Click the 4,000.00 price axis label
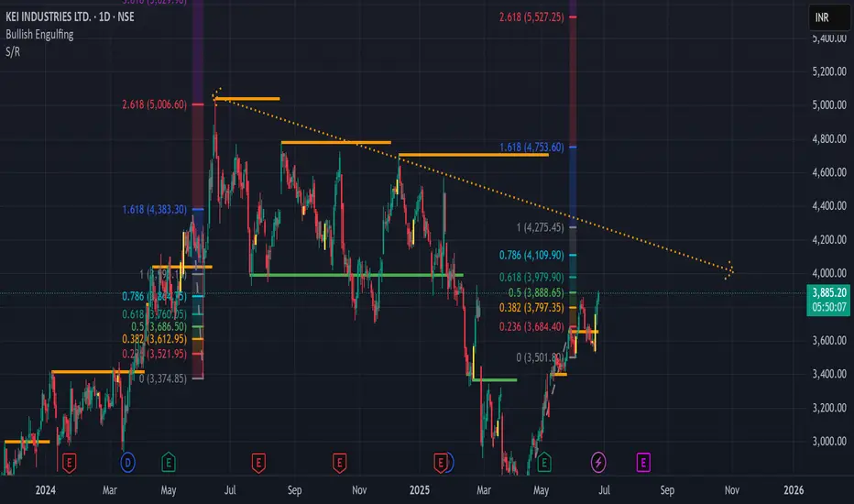 pos(829,273)
